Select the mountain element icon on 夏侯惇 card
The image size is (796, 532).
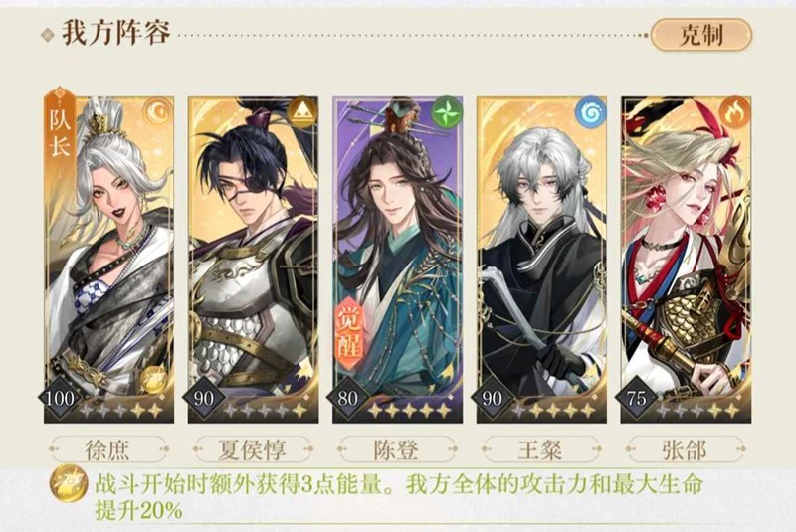[x=302, y=112]
